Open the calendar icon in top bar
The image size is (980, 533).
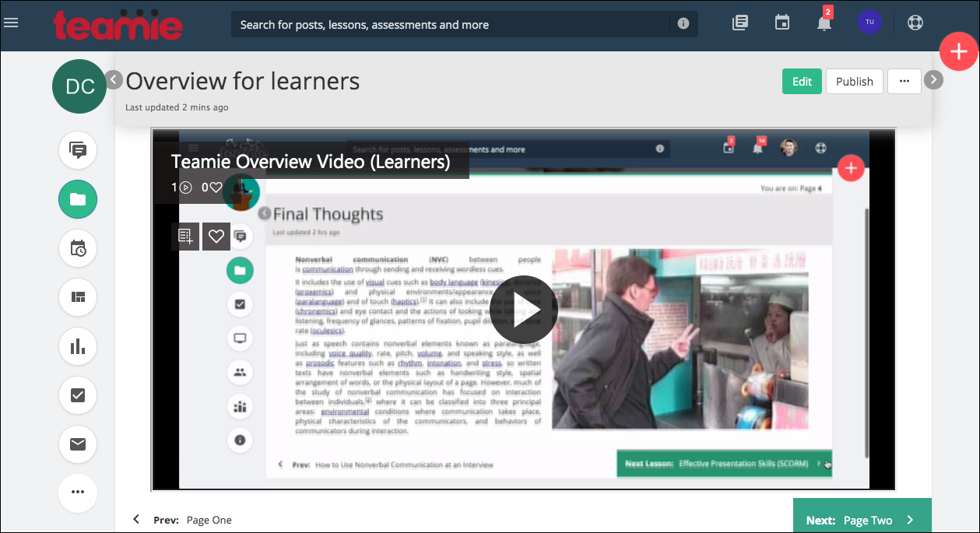point(782,23)
